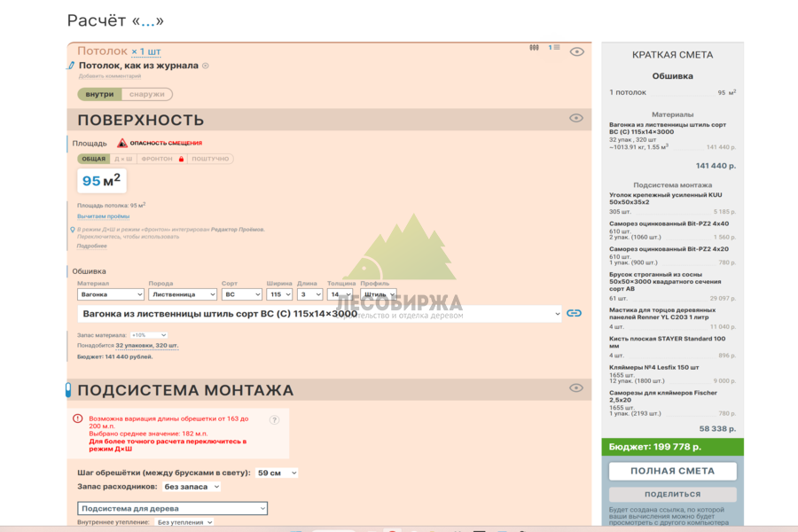Viewport: 798px width, 532px height.
Task: Open the Материал dropdown showing 'Вагонка'
Action: 111,294
